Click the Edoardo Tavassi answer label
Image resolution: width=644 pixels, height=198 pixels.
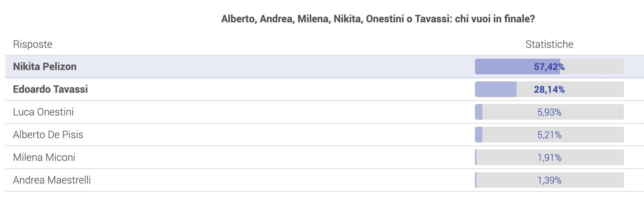pos(51,89)
